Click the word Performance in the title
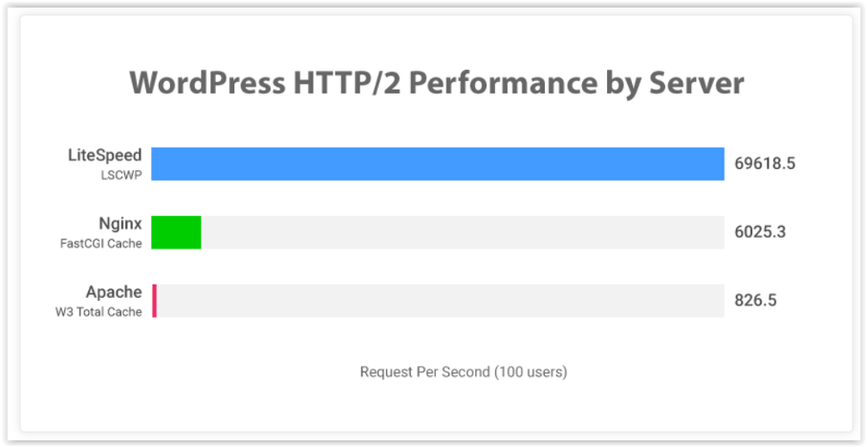 click(x=502, y=82)
